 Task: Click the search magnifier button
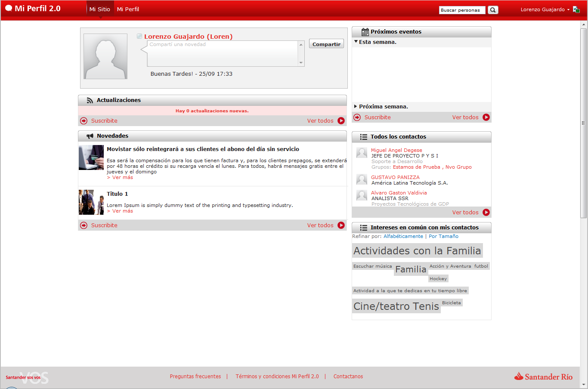click(x=493, y=10)
